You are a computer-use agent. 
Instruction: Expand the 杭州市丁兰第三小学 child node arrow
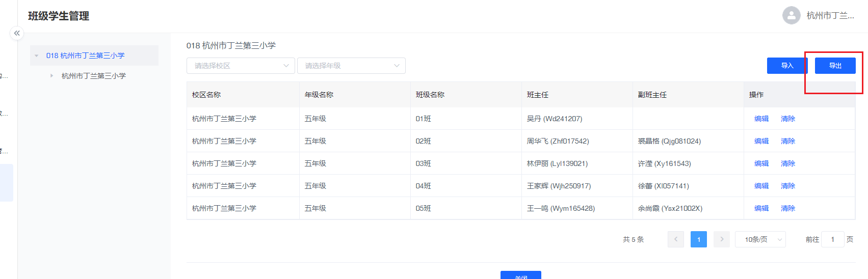[51, 76]
